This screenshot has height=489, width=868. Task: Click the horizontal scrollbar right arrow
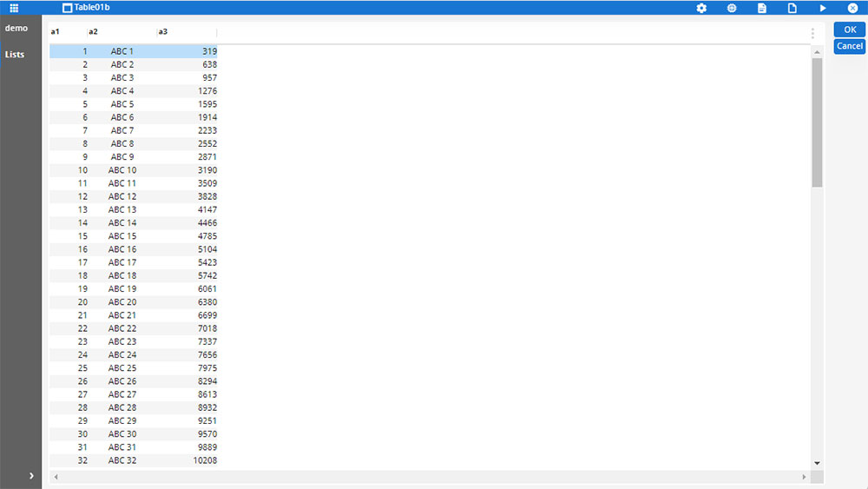[804, 477]
